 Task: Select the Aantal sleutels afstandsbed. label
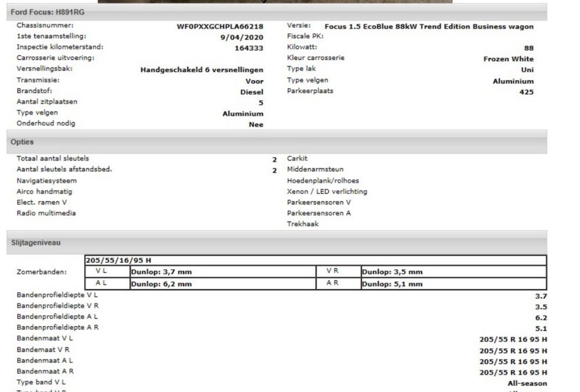pyautogui.click(x=64, y=169)
